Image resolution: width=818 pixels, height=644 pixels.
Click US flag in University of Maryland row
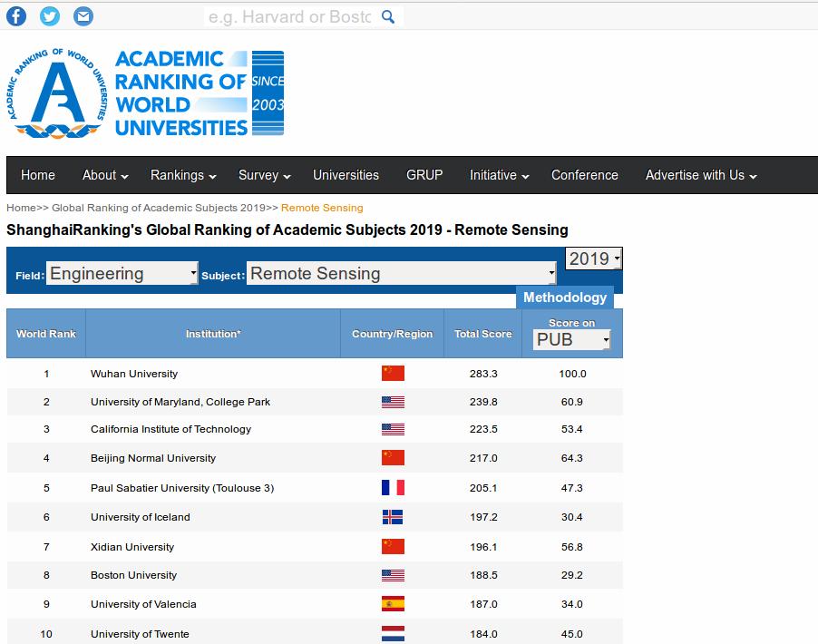[x=393, y=402]
